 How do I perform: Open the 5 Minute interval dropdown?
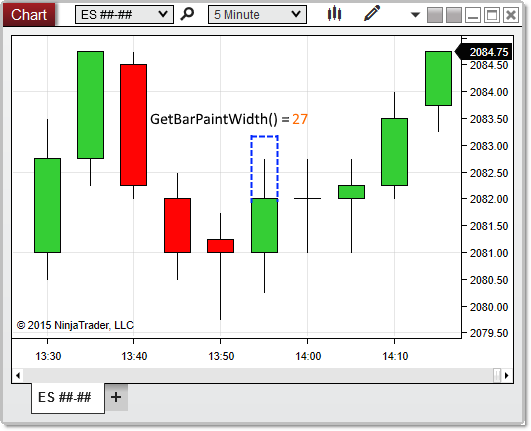point(257,15)
